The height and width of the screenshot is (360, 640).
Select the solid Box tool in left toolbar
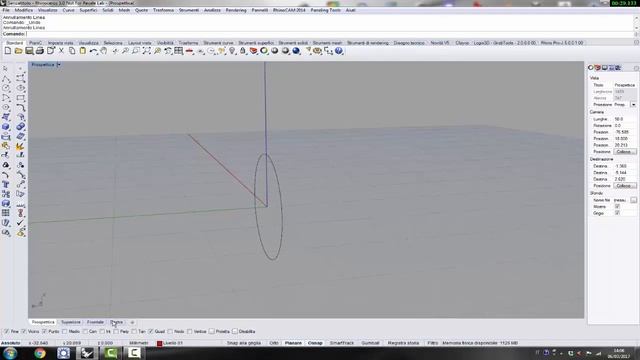6,127
